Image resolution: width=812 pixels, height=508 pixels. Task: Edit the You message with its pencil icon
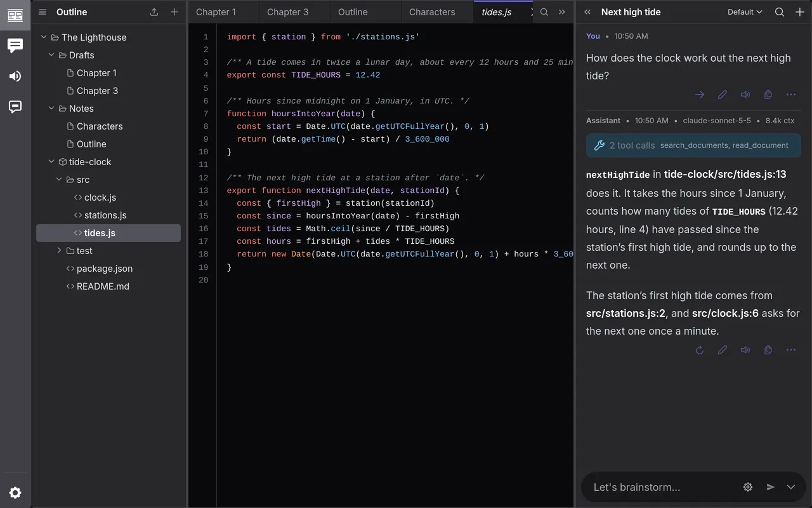coord(723,95)
